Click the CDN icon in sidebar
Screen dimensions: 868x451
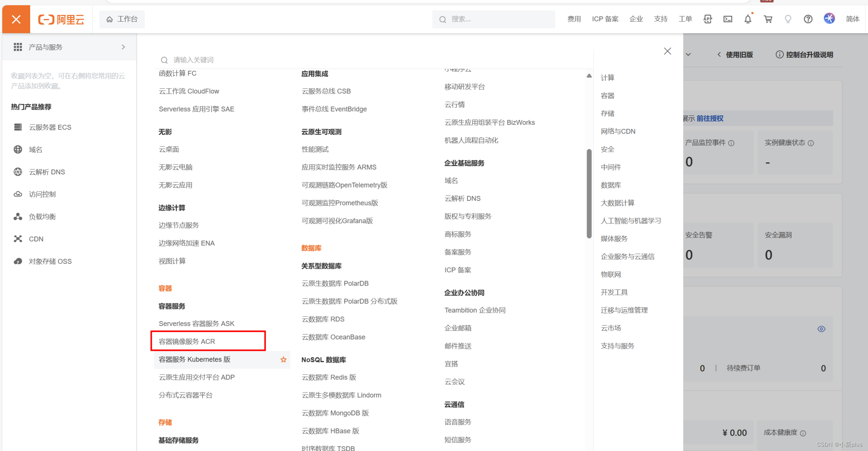[18, 239]
